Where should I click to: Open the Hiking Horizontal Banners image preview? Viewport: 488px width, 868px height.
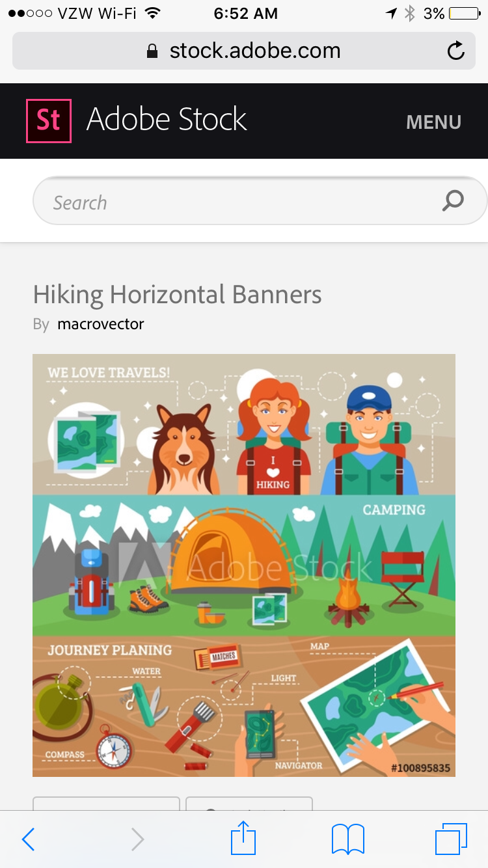pyautogui.click(x=244, y=565)
